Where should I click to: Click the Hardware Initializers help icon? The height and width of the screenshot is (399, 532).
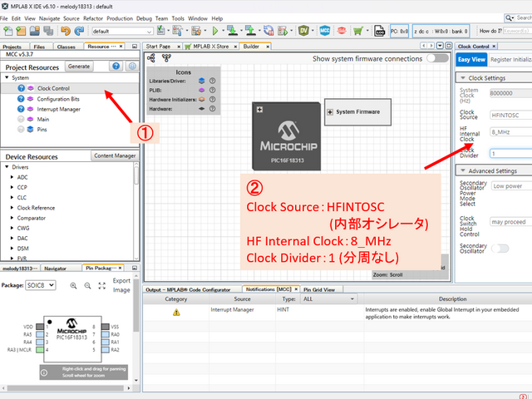213,99
